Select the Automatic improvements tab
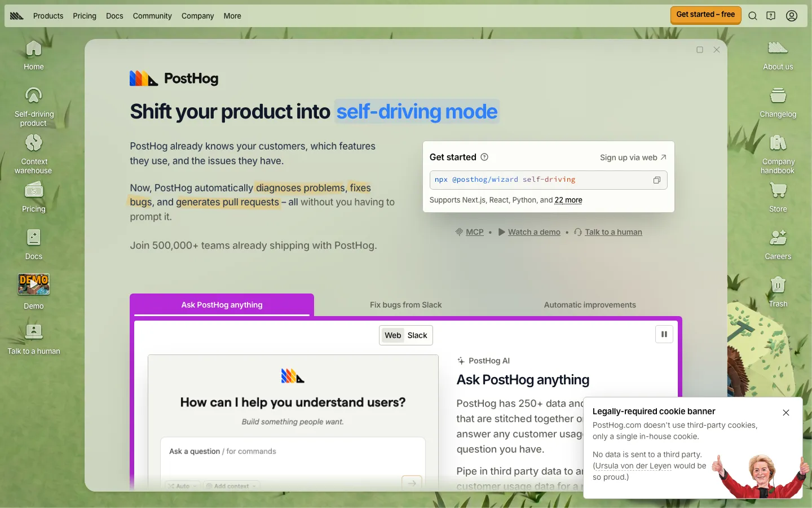Viewport: 812px width, 508px height. (x=590, y=305)
